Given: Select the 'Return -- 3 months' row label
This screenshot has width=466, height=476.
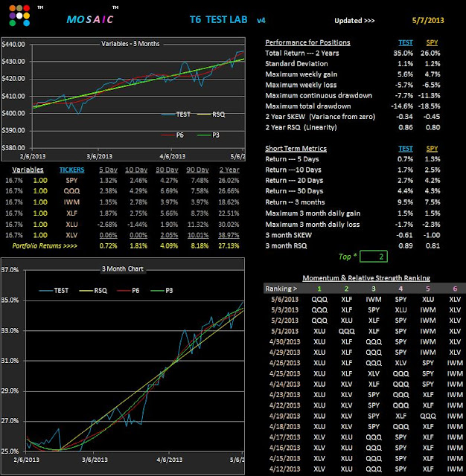Looking at the screenshot, I should pyautogui.click(x=295, y=202).
